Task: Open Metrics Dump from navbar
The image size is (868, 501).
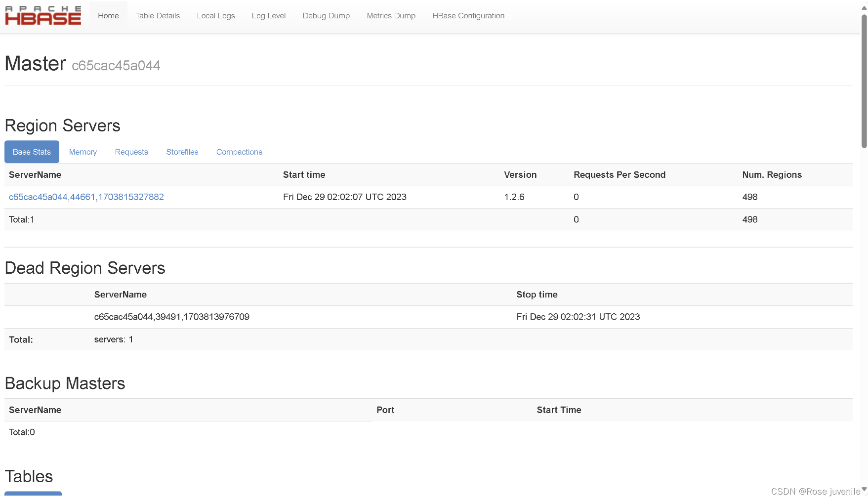Action: coord(391,16)
